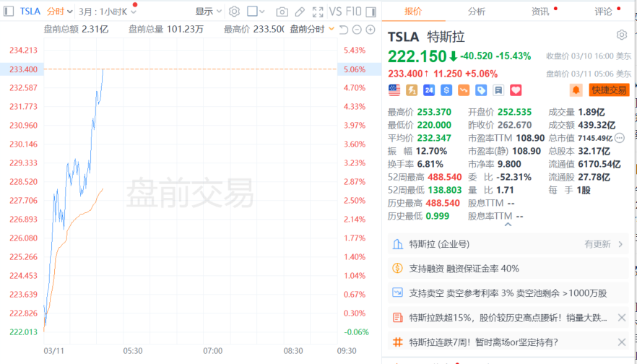The height and width of the screenshot is (364, 637).
Task: Click the 最高价 253.370 value
Action: click(x=434, y=112)
